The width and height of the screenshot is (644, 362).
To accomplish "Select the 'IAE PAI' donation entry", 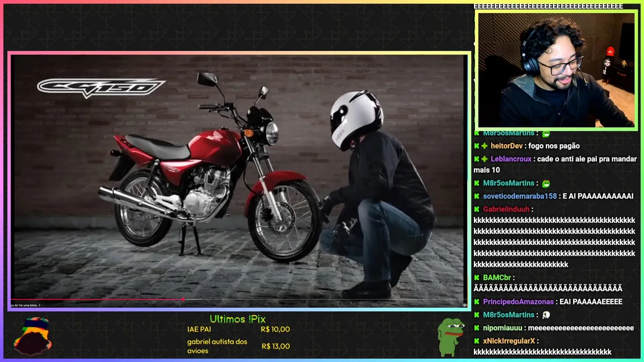I will [x=199, y=329].
